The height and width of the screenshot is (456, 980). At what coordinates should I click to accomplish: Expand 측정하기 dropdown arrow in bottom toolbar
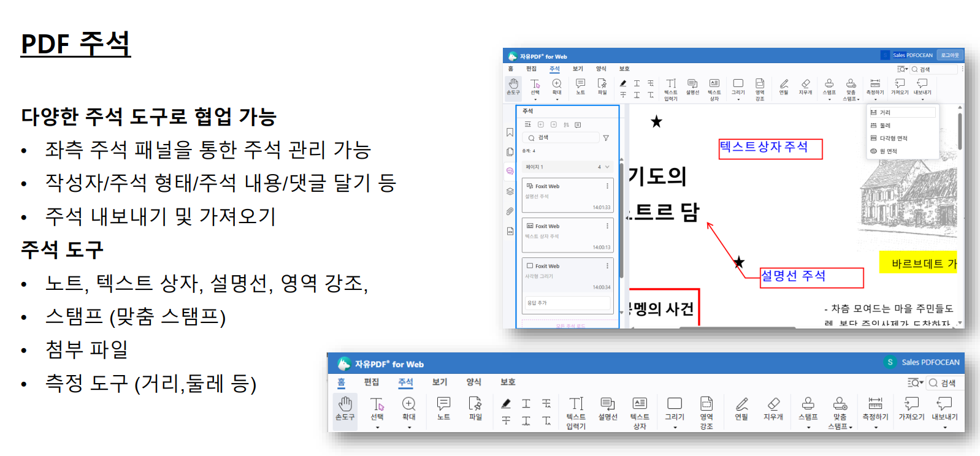click(876, 427)
